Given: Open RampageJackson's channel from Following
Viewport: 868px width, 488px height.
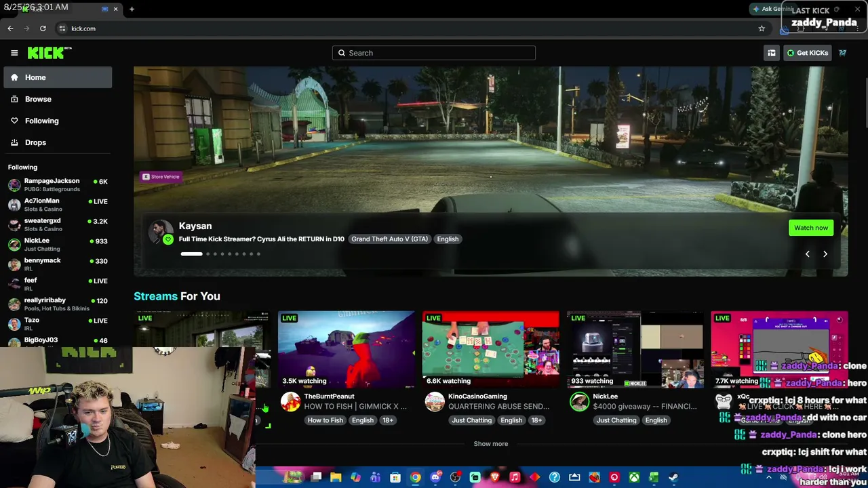Looking at the screenshot, I should (x=58, y=185).
